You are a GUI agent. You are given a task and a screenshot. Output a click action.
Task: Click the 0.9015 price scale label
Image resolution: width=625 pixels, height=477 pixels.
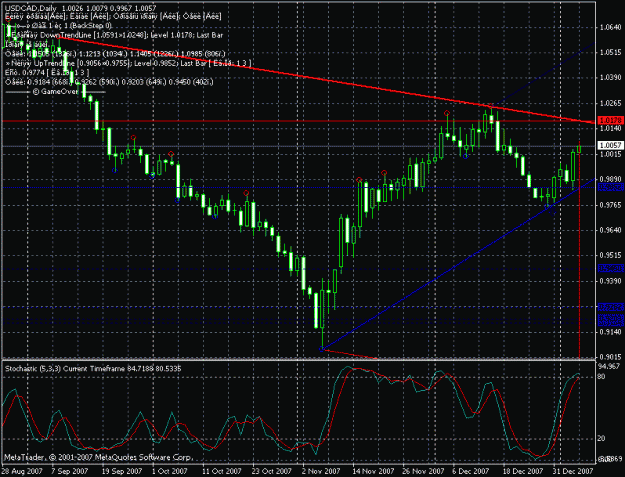pos(610,357)
